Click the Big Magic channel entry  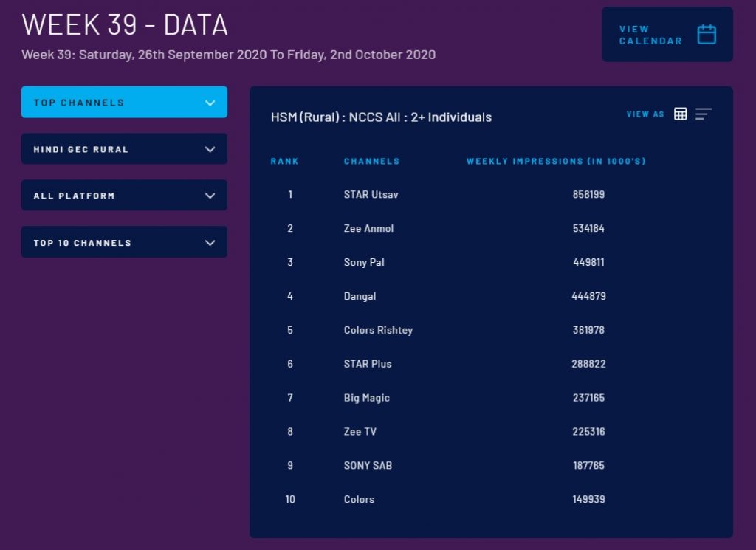tap(366, 398)
